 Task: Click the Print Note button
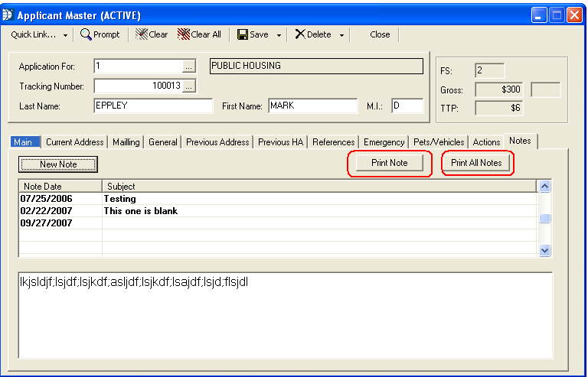click(390, 163)
